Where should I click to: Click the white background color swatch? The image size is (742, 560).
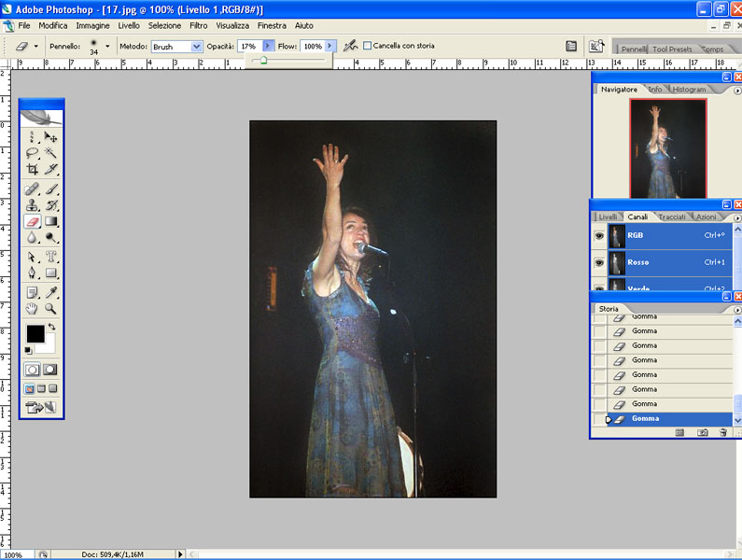[x=49, y=346]
